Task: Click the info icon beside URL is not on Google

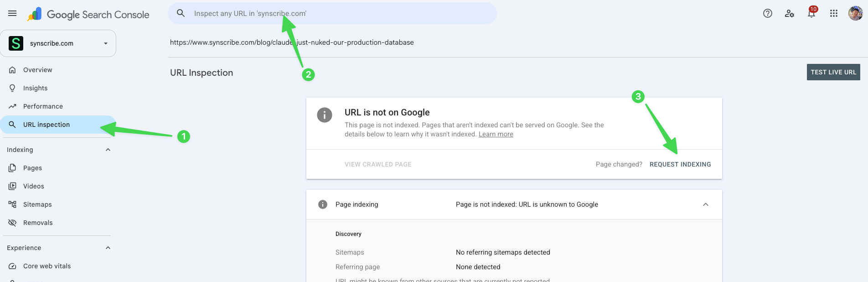Action: (x=325, y=115)
